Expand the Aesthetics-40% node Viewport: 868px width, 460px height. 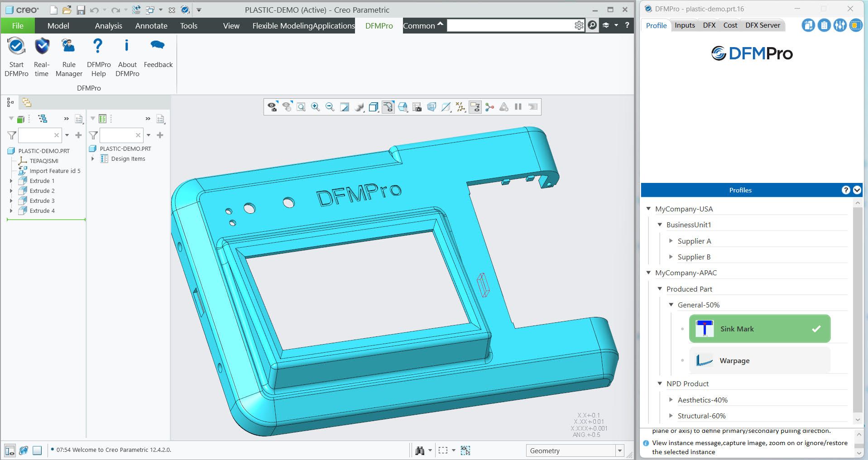click(x=671, y=400)
